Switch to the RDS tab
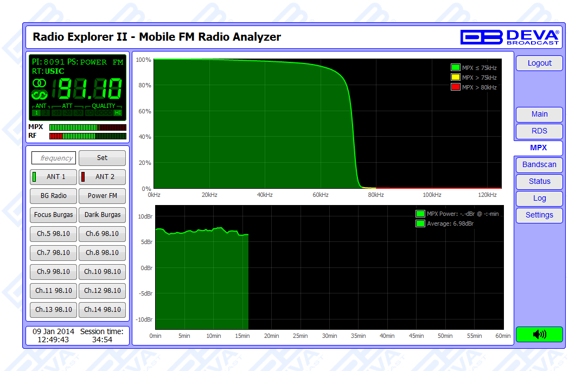The image size is (588, 371). (539, 131)
